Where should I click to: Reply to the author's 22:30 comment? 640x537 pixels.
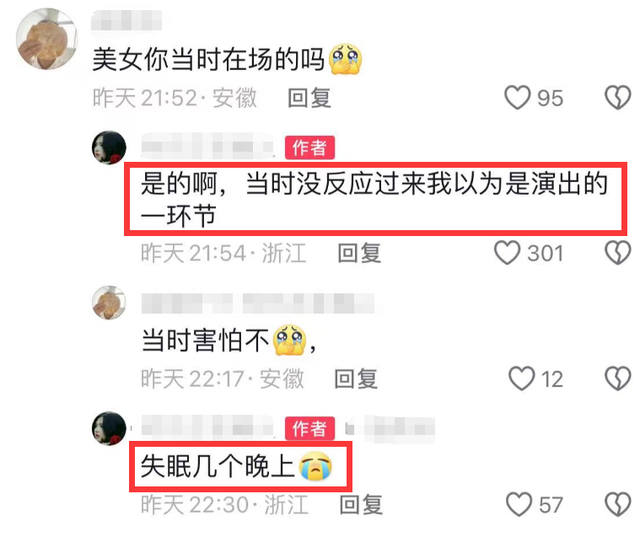[x=361, y=505]
